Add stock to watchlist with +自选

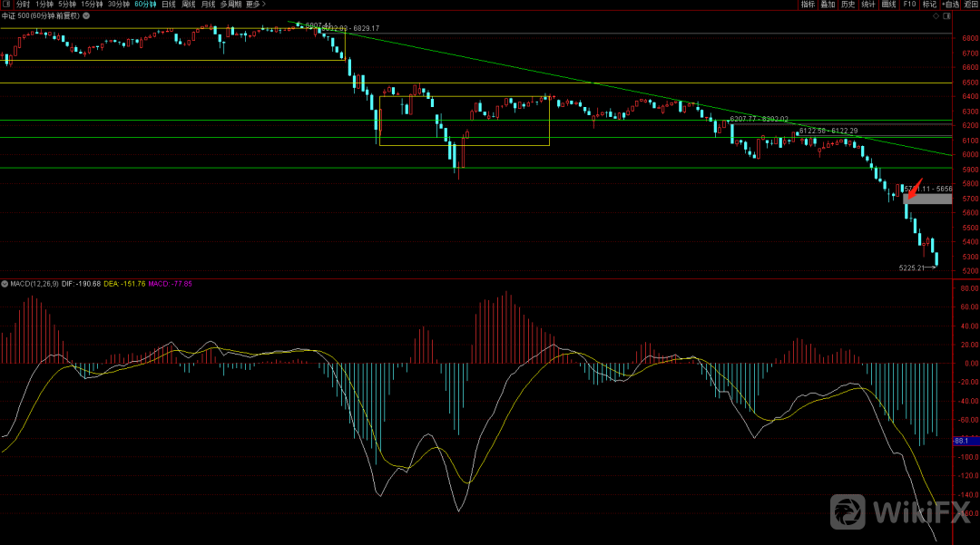click(x=949, y=5)
